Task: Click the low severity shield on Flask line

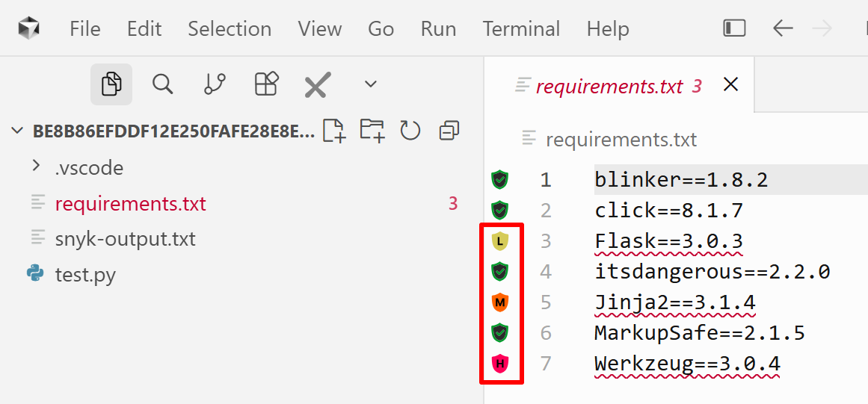Action: 500,241
